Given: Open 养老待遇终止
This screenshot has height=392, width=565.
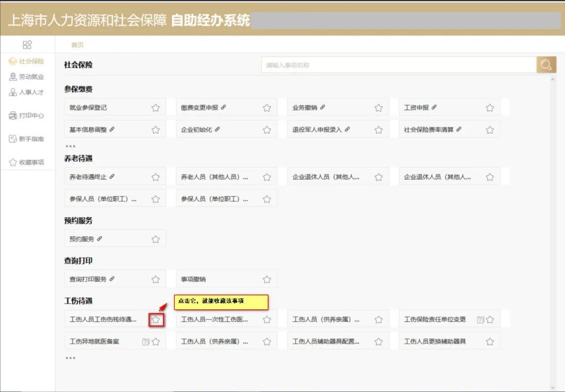Looking at the screenshot, I should coord(115,176).
